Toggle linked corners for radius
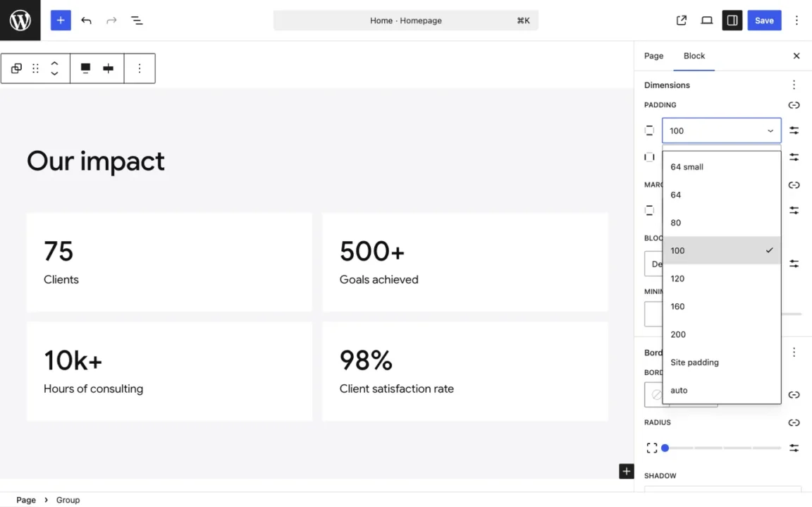The image size is (812, 507). pos(794,422)
